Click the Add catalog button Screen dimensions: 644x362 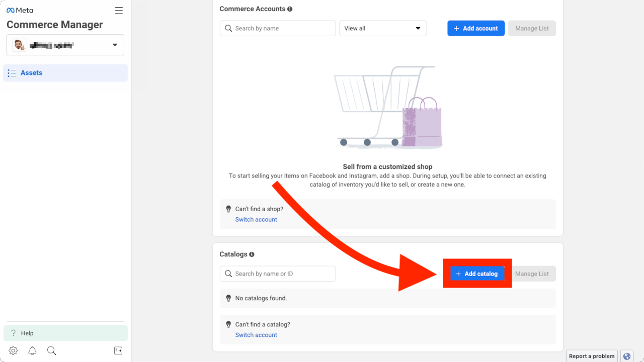coord(477,274)
